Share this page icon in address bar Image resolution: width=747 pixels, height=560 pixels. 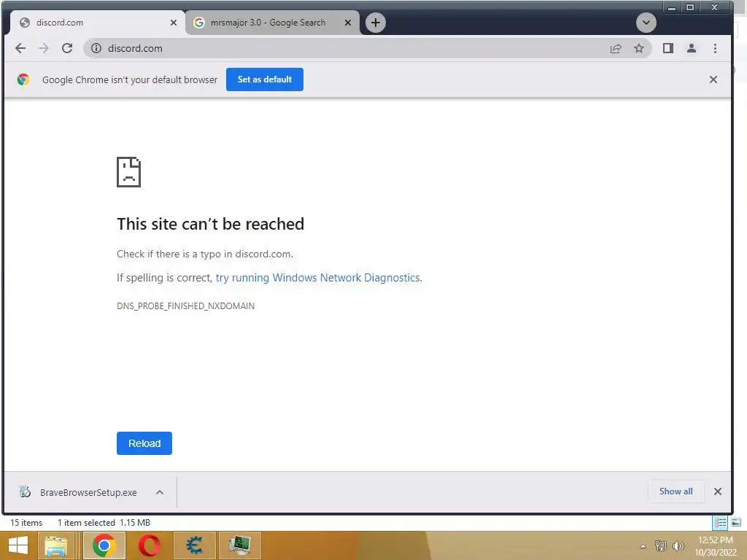pos(616,48)
